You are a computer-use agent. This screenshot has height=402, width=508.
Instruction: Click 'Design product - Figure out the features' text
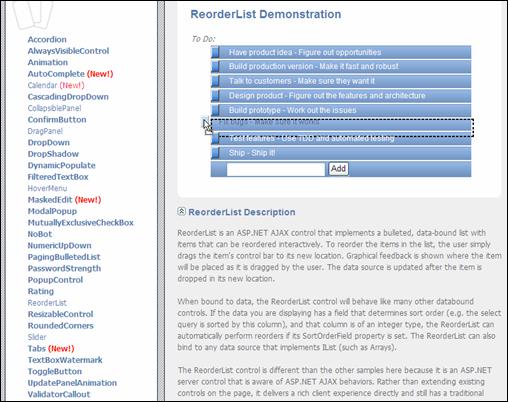pyautogui.click(x=327, y=96)
